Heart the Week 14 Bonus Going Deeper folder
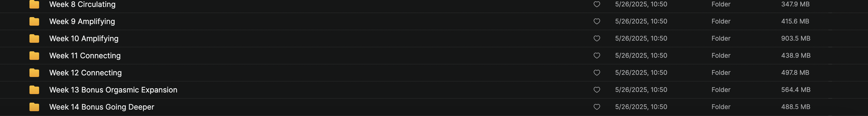The height and width of the screenshot is (116, 868). [596, 107]
